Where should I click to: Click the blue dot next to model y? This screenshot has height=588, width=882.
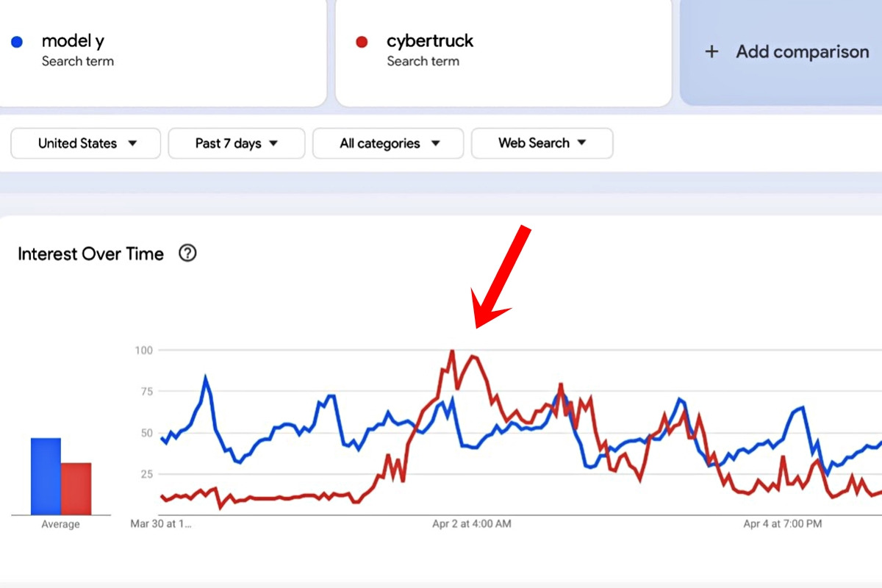tap(17, 42)
